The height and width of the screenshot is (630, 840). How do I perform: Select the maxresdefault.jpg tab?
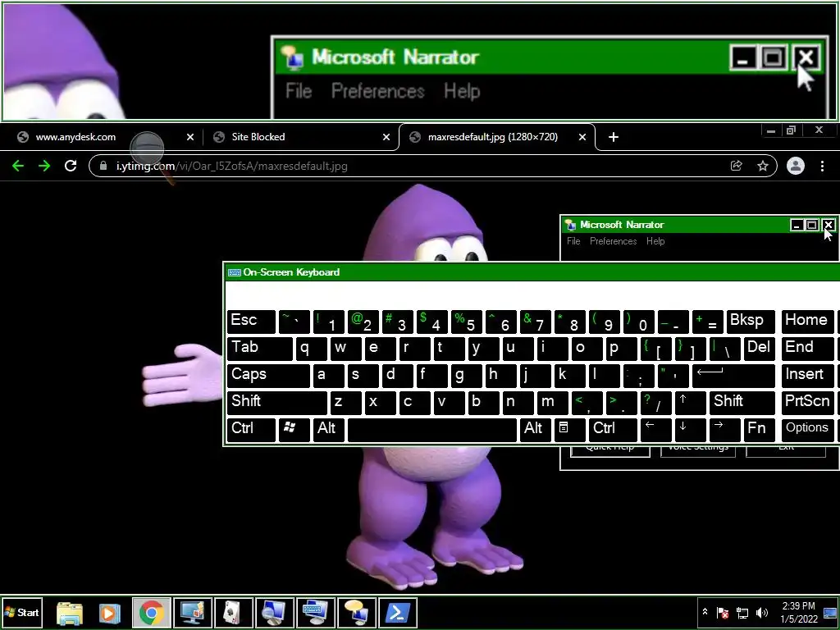point(497,137)
